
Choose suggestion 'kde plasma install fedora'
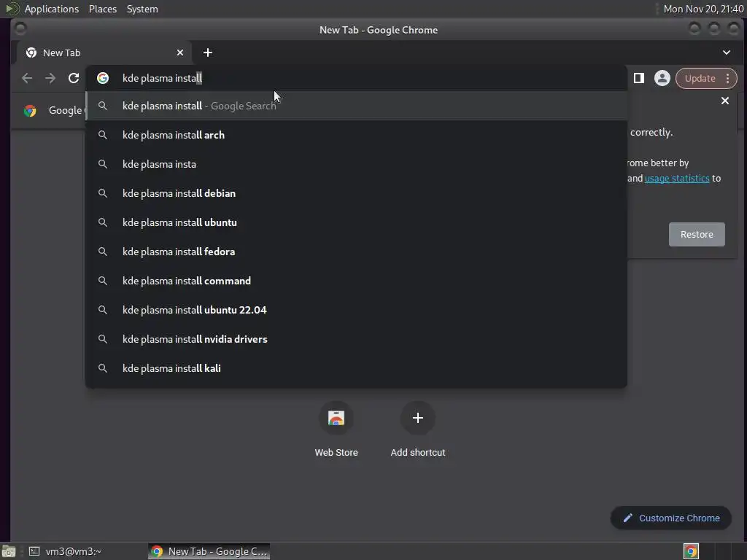pyautogui.click(x=356, y=252)
